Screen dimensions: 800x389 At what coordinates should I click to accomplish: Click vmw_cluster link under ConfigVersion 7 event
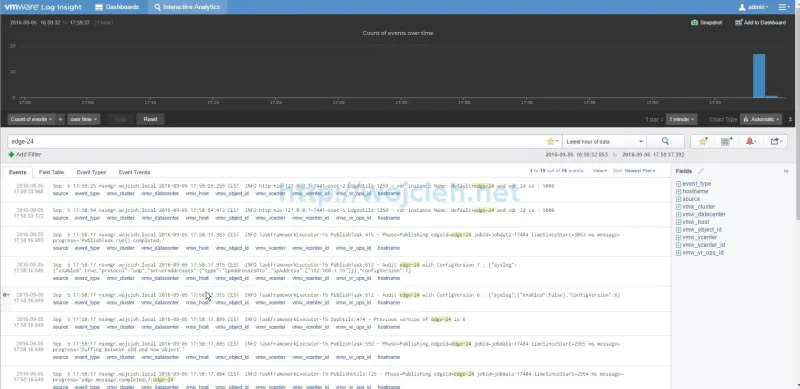[x=120, y=278]
